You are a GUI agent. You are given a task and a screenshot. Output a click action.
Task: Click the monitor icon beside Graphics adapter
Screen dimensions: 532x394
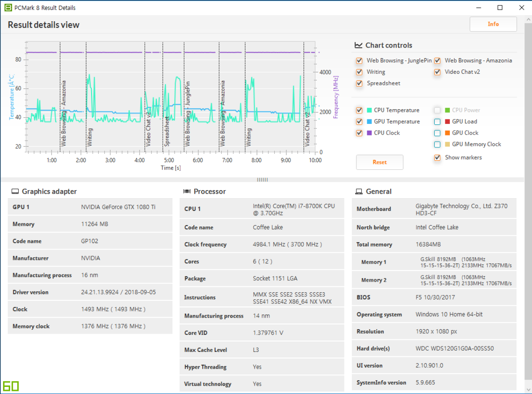15,191
